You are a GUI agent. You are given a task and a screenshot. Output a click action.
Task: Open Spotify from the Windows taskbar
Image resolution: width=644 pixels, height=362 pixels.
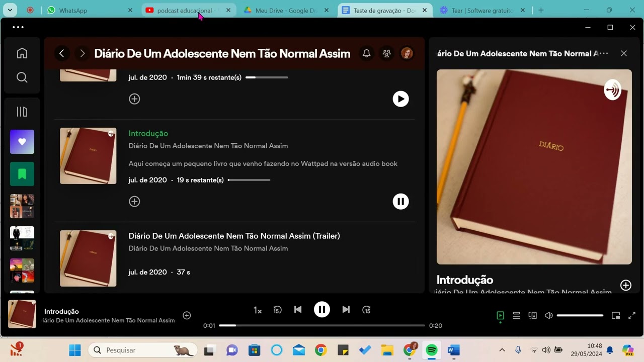(x=431, y=350)
